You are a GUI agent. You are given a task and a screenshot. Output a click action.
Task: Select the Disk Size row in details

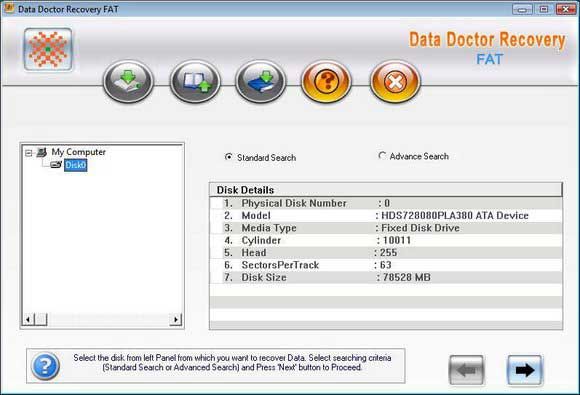coord(386,277)
